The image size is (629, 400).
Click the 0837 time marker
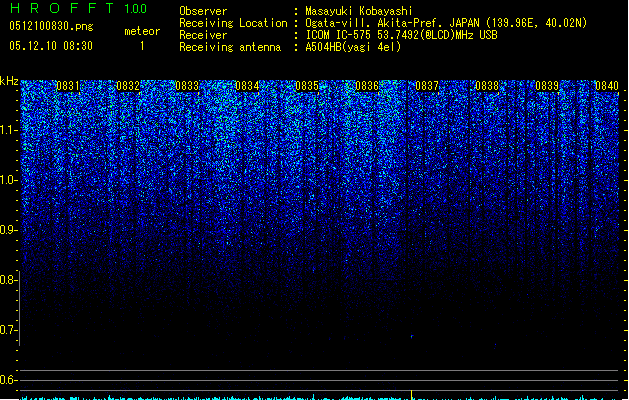click(427, 86)
